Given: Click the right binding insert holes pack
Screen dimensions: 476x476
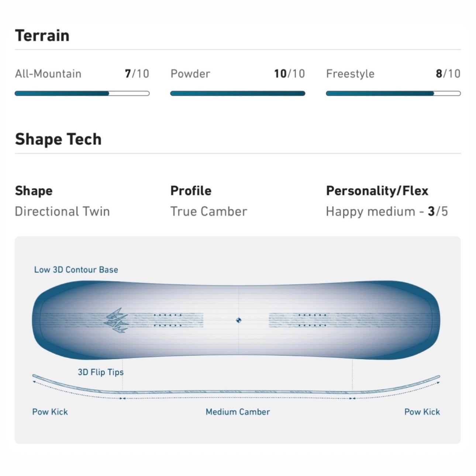Looking at the screenshot, I should click(312, 320).
